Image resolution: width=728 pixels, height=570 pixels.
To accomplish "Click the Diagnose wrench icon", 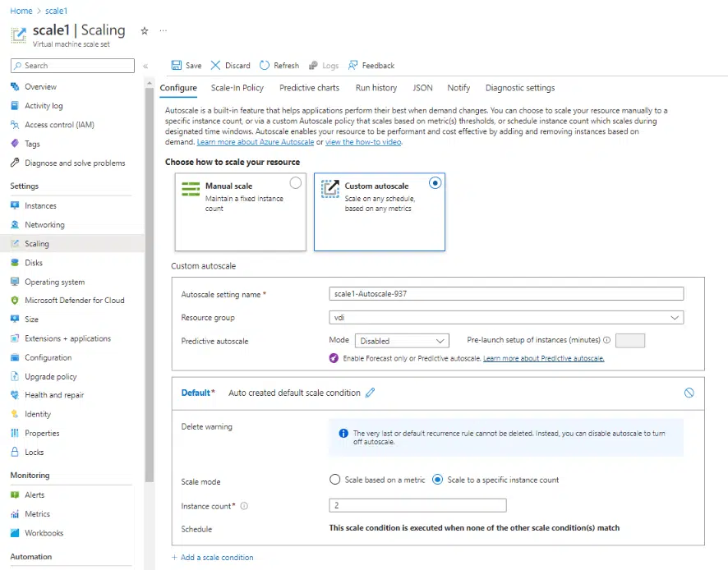I will [x=15, y=163].
